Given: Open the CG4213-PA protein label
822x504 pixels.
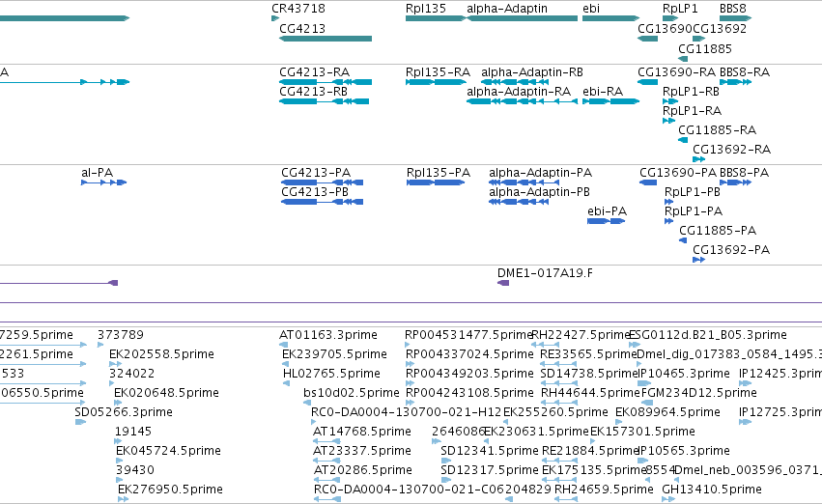Looking at the screenshot, I should click(316, 173).
